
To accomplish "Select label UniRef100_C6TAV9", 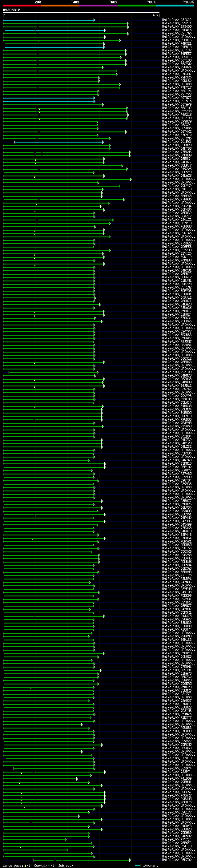I will (177, 104).
